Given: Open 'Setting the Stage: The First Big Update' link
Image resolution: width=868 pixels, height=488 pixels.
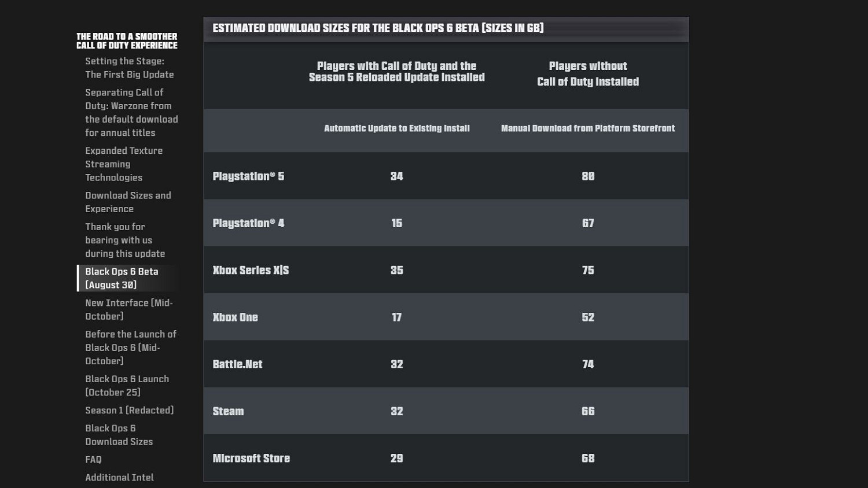Looking at the screenshot, I should click(129, 68).
